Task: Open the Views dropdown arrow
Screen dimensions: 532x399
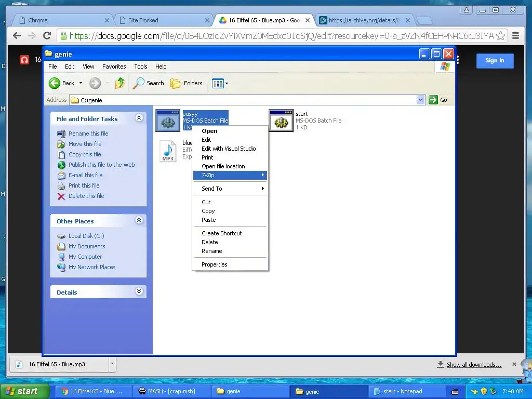Action: point(227,83)
